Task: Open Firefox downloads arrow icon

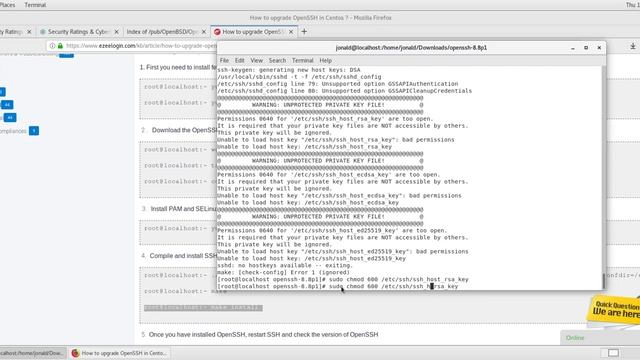Action: tap(633, 47)
